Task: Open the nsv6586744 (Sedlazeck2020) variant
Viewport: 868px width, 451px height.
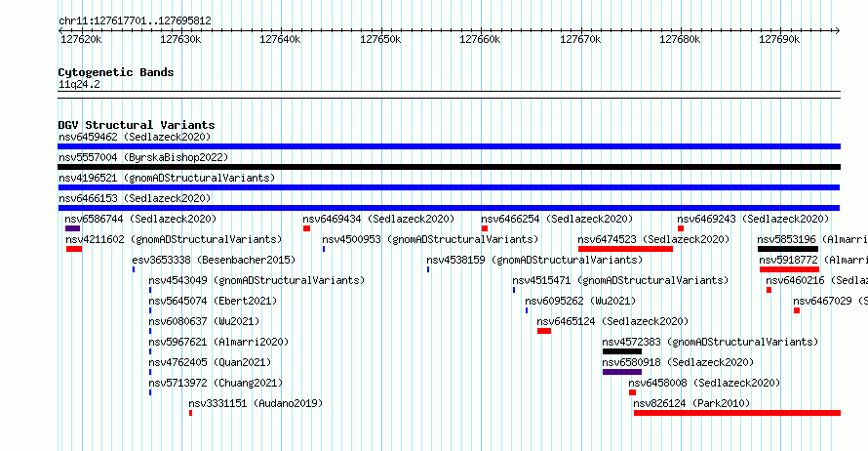Action: click(x=140, y=219)
